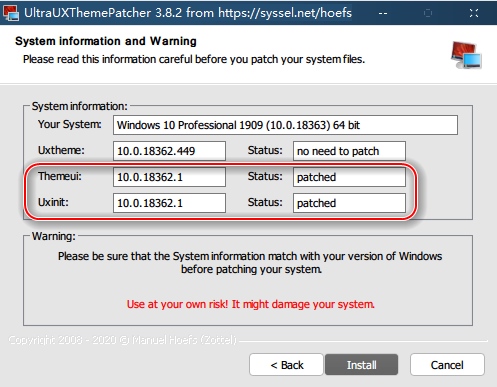Click the installer monitors logo in header
The height and width of the screenshot is (387, 497).
tap(466, 55)
